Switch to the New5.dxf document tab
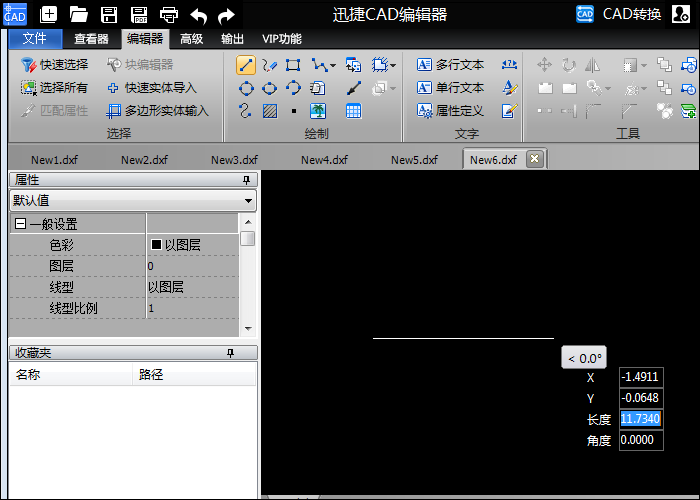This screenshot has height=500, width=700. click(414, 160)
